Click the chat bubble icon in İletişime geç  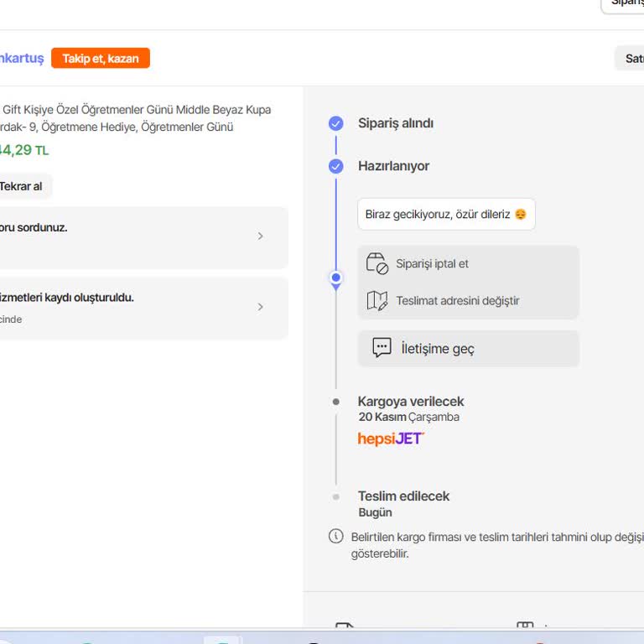coord(382,348)
